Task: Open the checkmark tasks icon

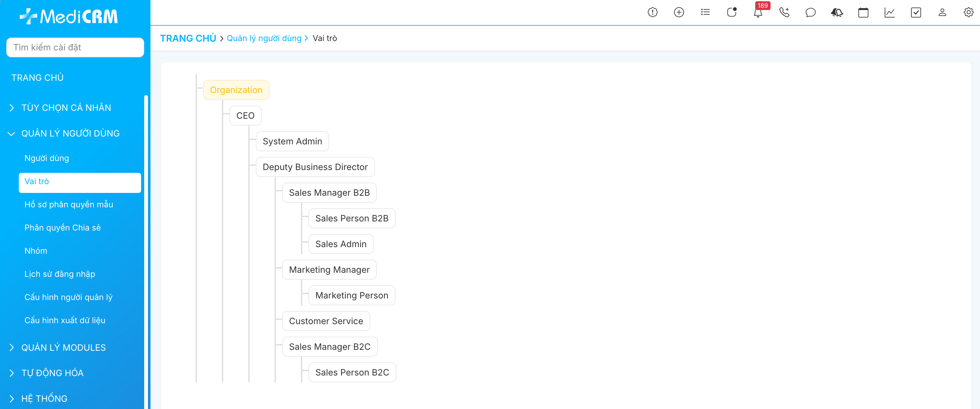Action: [916, 13]
